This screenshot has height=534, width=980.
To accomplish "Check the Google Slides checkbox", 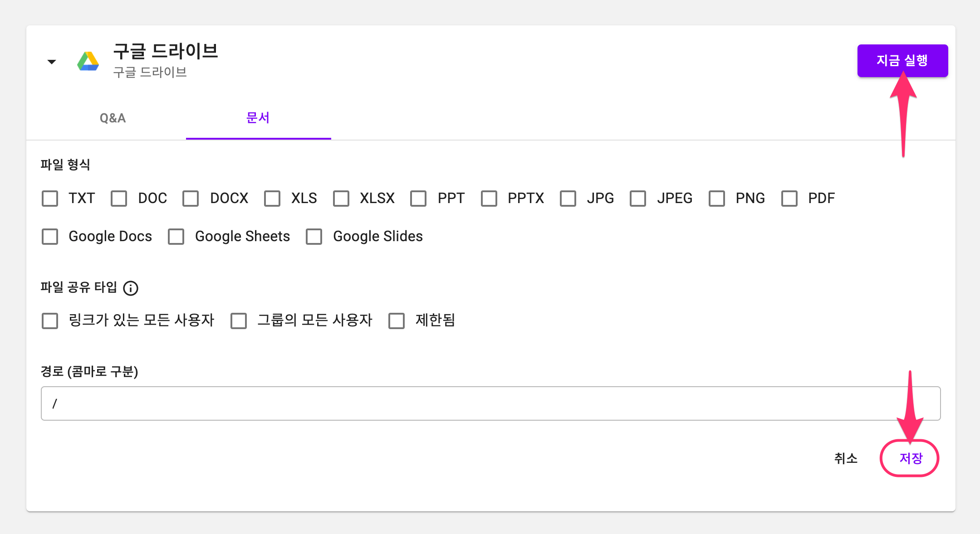I will pos(314,237).
